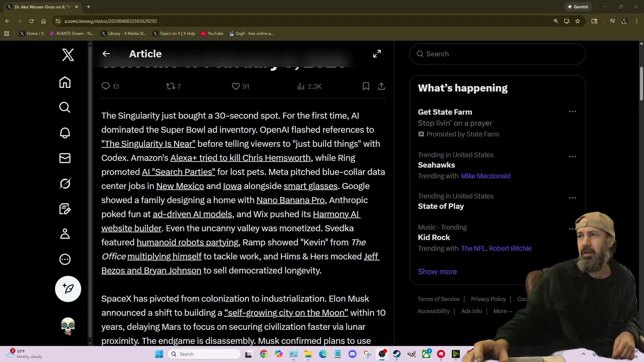Viewport: 644px width, 362px height.
Task: Like the article with 91 likes
Action: 240,86
